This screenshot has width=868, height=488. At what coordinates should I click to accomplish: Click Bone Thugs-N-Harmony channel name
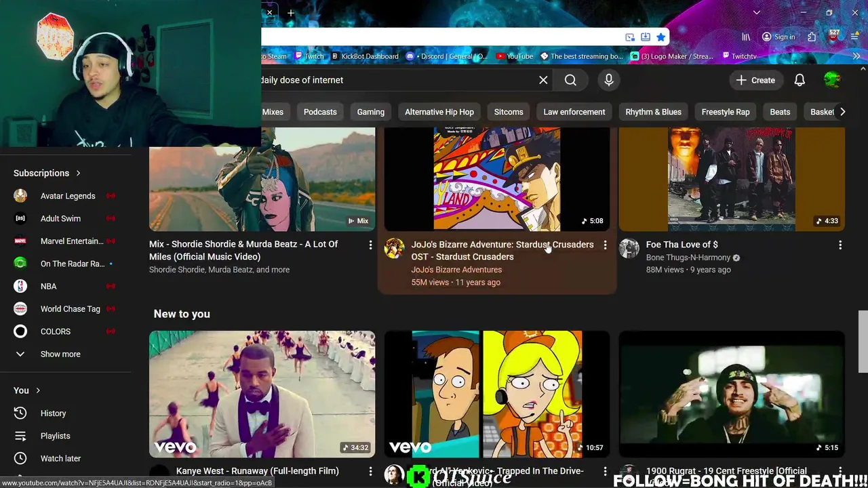point(688,258)
